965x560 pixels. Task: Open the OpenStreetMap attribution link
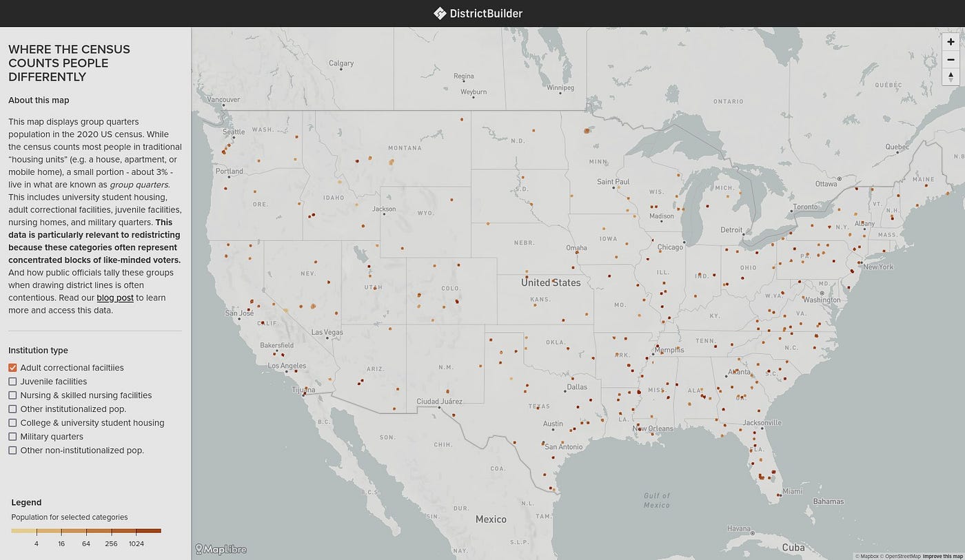click(x=900, y=556)
